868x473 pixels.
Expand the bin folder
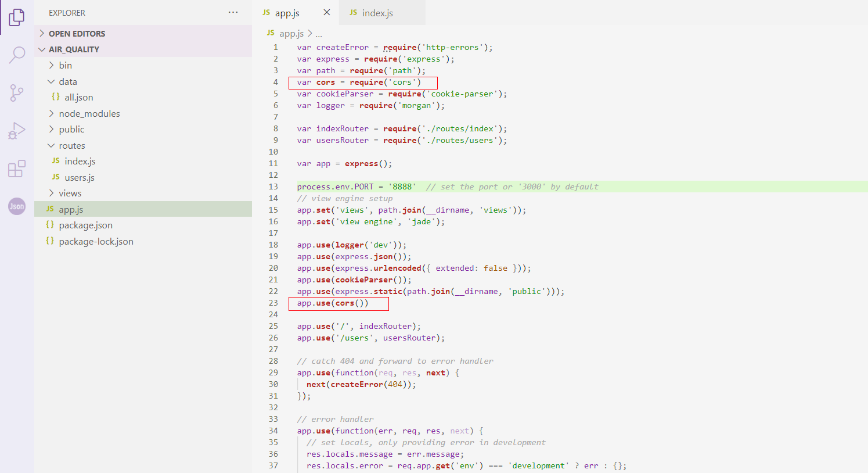click(52, 65)
